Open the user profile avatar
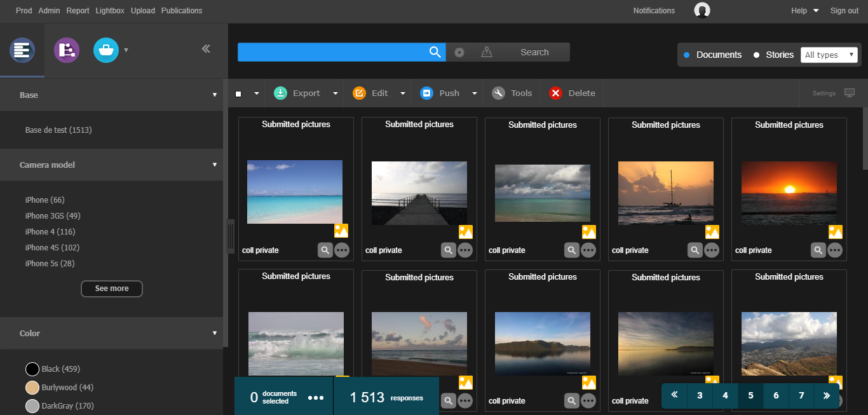Viewport: 868px width, 415px height. (x=702, y=10)
